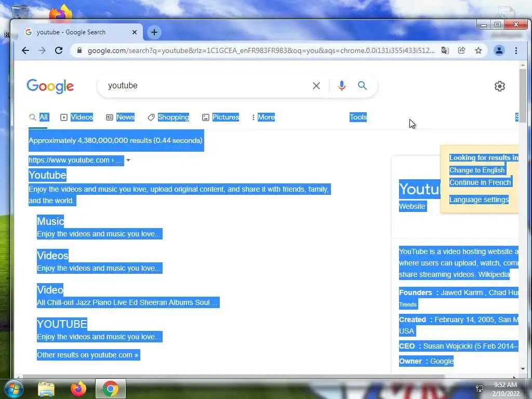Screen dimensions: 532x399
Task: Clear the search box with X
Action: (316, 86)
